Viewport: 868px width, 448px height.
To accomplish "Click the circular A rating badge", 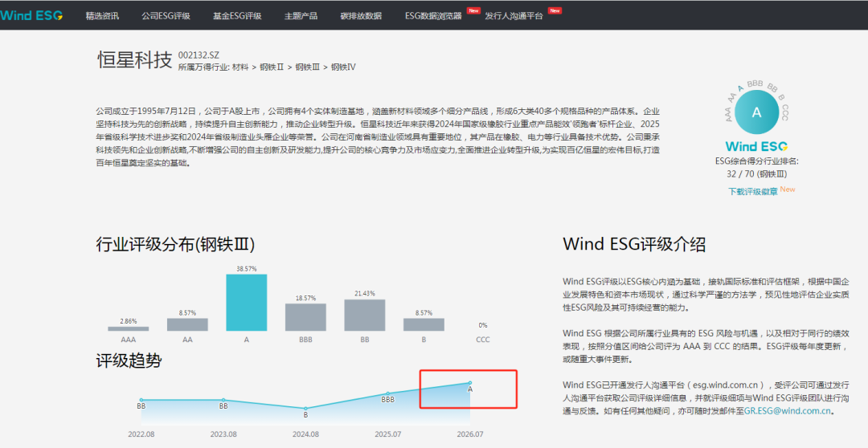I will 756,112.
